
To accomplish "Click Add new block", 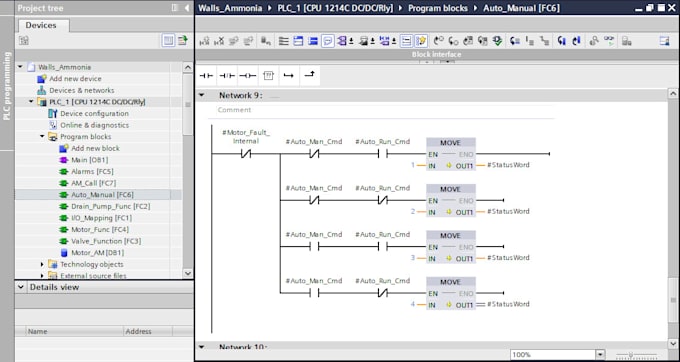I will coord(95,148).
